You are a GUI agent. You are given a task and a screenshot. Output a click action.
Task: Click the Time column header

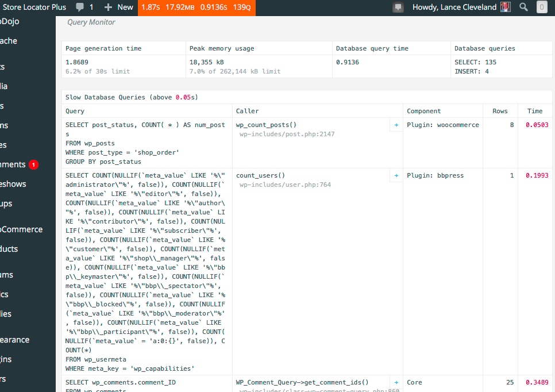[535, 111]
